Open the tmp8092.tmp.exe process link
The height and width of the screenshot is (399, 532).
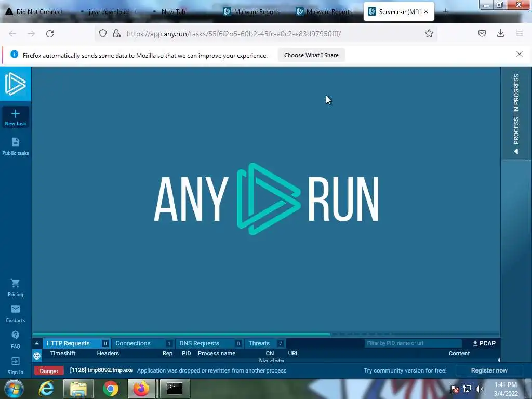(101, 370)
